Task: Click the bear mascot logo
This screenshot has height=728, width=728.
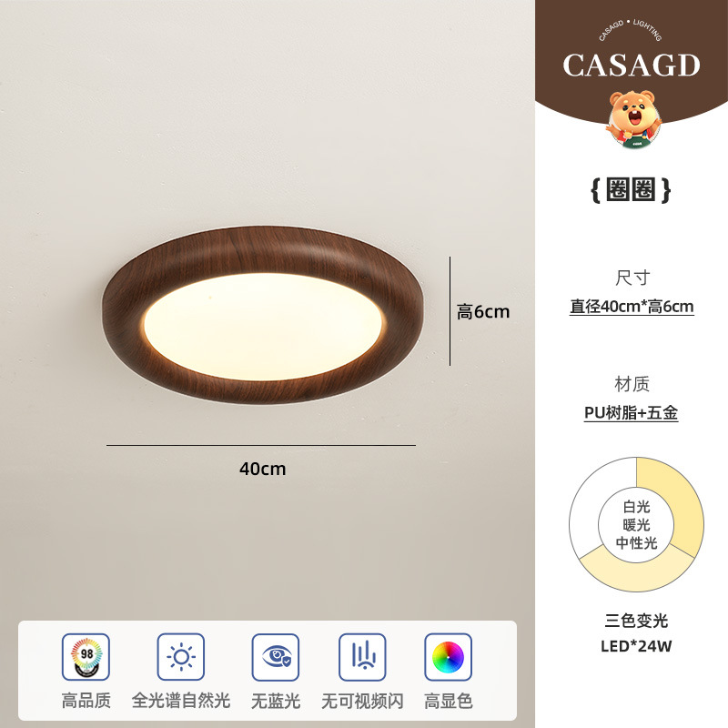Action: pos(633,119)
